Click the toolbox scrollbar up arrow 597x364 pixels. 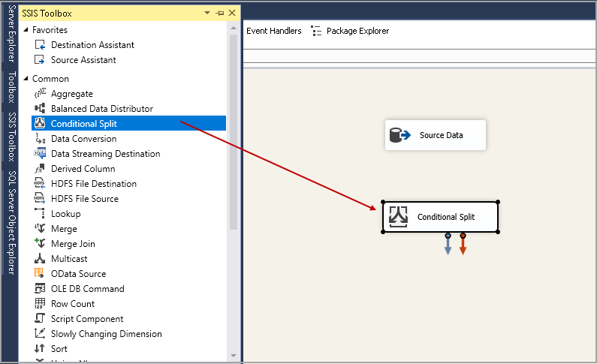[x=234, y=29]
